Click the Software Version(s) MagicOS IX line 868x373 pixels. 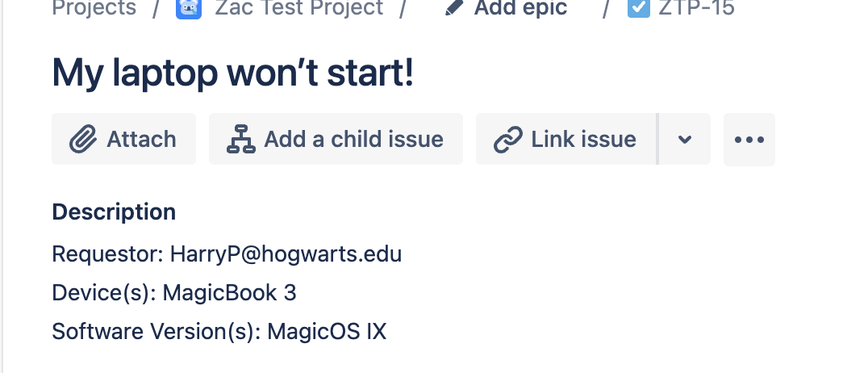[x=219, y=332]
